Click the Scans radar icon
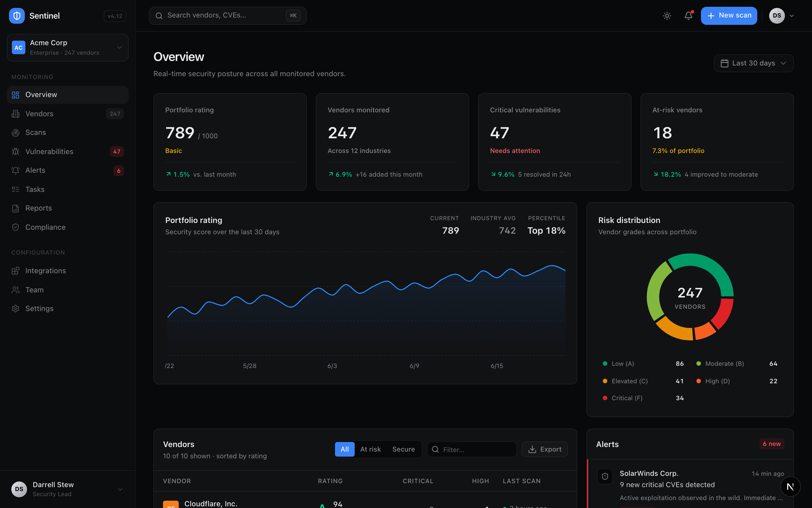Screen dimensions: 812x508 [x=16, y=133]
